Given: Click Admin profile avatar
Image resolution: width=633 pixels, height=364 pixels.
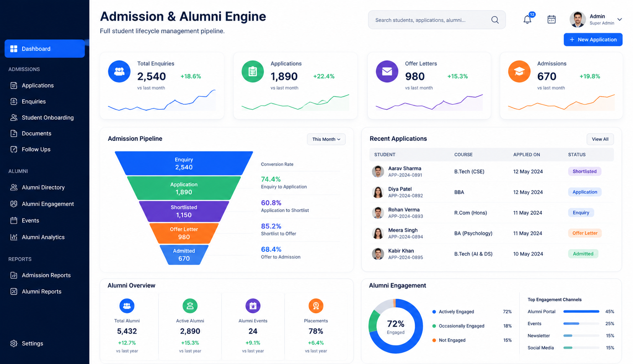Looking at the screenshot, I should (578, 20).
